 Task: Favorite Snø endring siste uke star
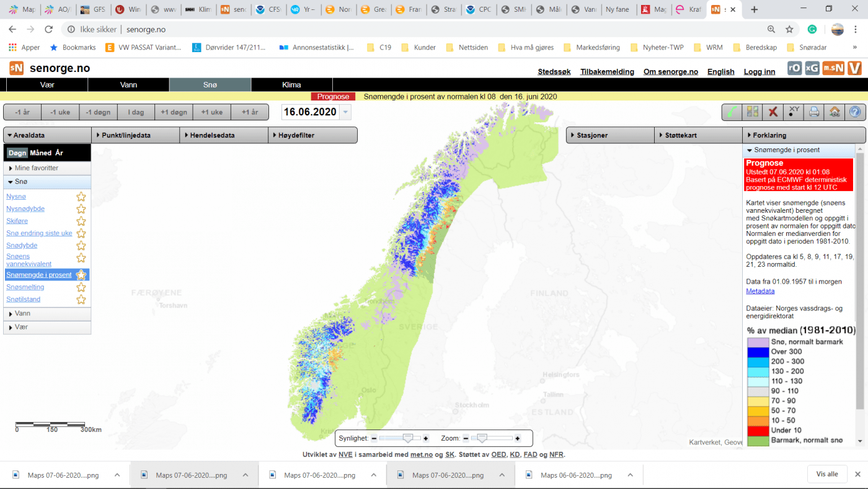[81, 233]
